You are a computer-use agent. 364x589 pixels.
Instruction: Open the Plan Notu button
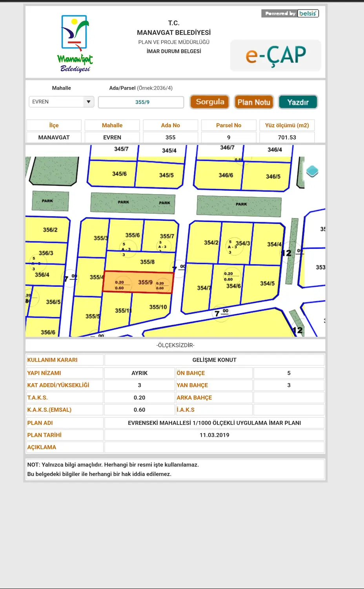[254, 102]
